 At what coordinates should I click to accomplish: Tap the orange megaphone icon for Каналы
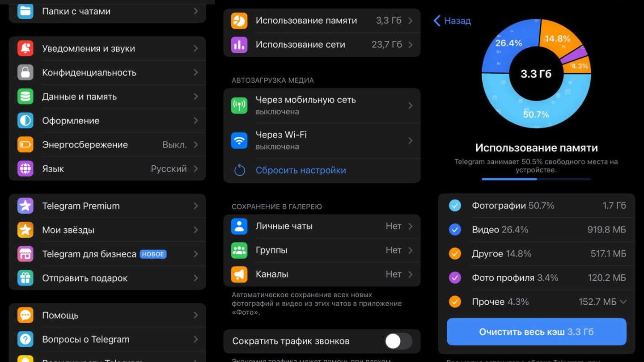click(x=239, y=274)
